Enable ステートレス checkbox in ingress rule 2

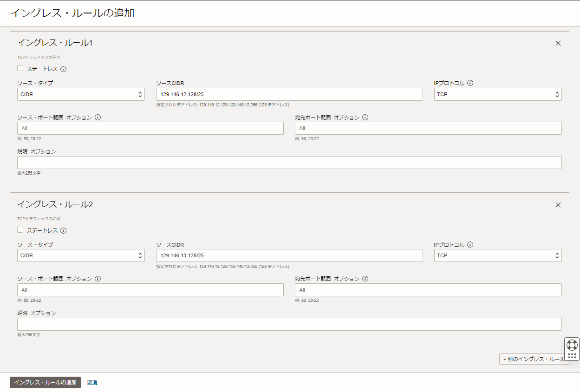(x=20, y=230)
